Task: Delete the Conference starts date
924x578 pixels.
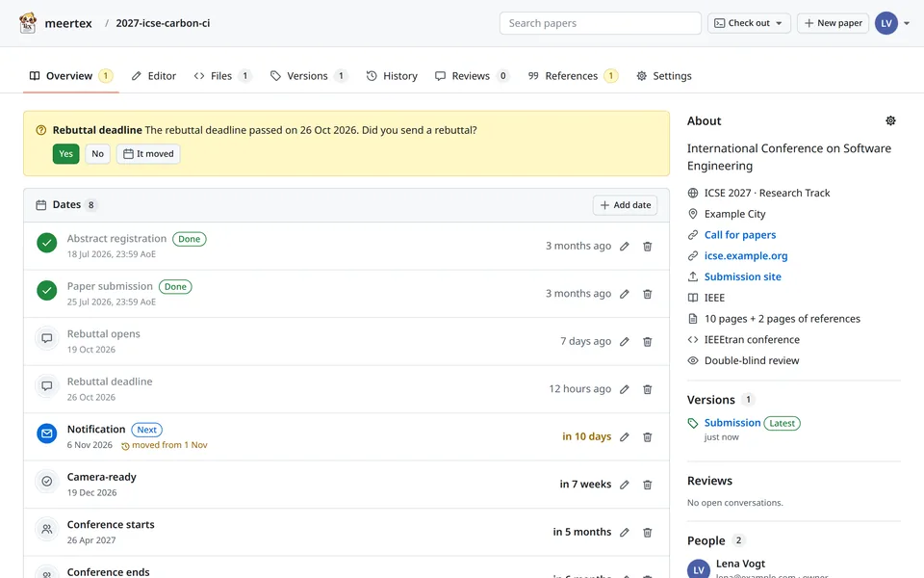Action: click(647, 533)
